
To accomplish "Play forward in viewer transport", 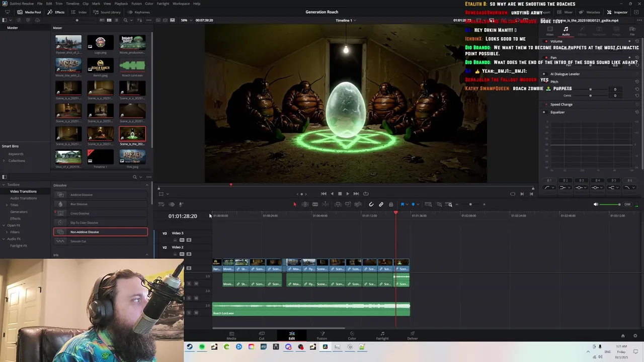I will [347, 194].
